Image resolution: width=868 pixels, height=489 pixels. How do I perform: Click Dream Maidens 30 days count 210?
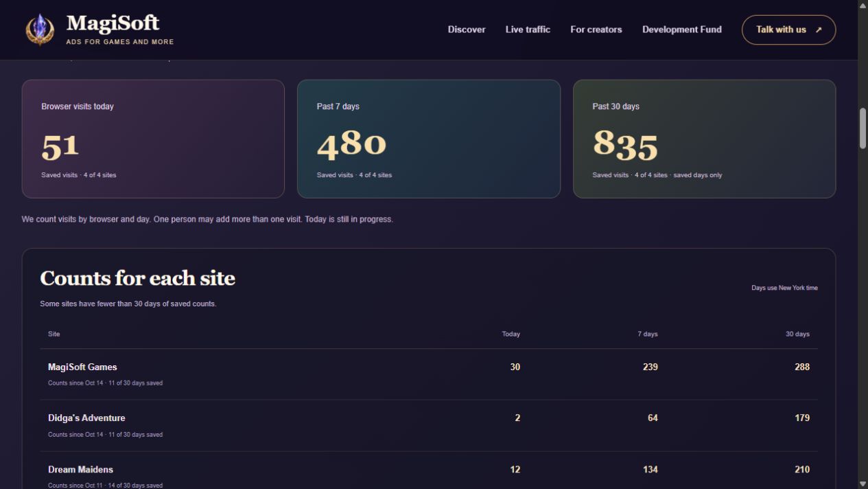tap(802, 469)
